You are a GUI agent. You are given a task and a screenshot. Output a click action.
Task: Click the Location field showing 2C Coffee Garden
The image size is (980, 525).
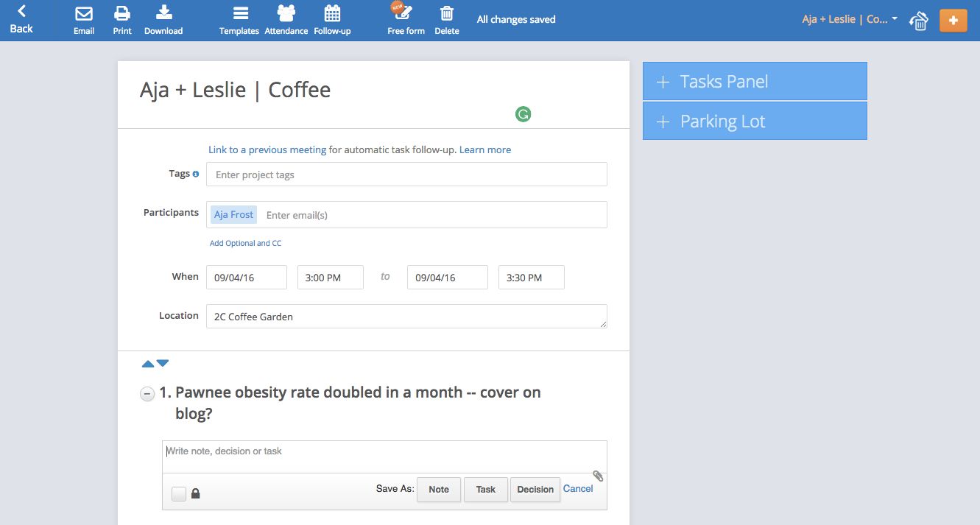[x=406, y=317]
